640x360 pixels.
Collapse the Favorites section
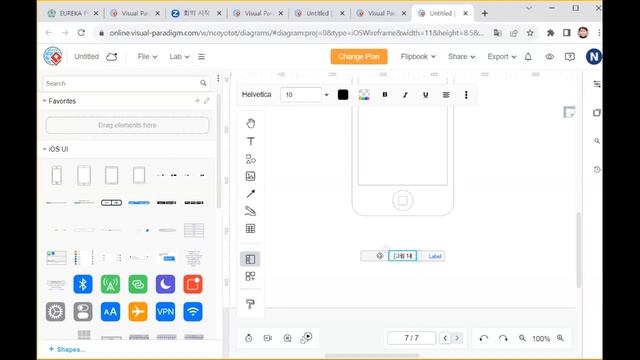44,101
